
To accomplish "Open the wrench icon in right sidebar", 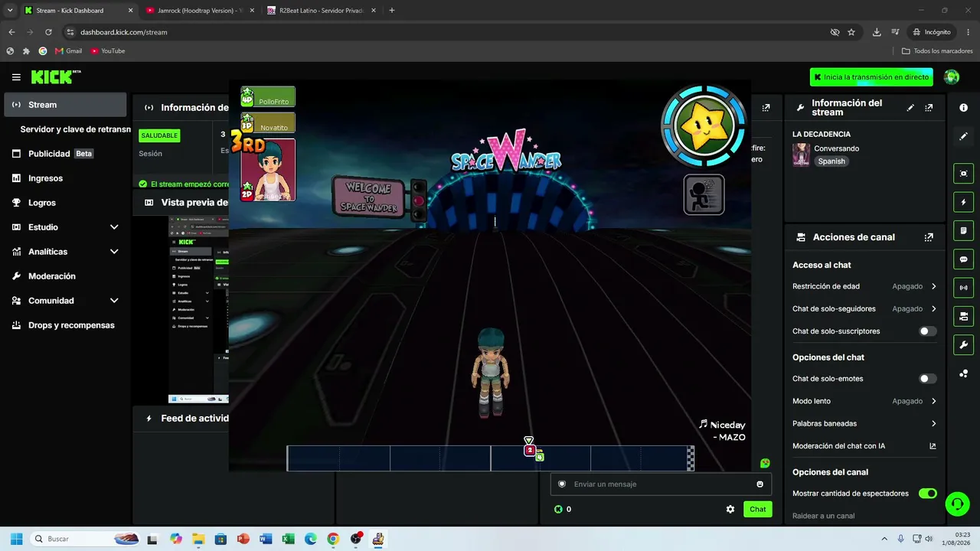I will click(963, 344).
